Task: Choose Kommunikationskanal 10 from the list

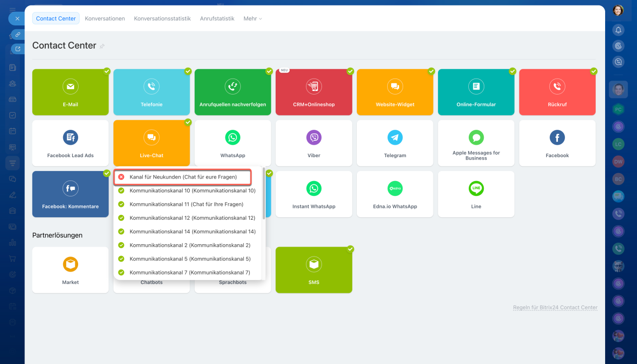Action: point(192,191)
